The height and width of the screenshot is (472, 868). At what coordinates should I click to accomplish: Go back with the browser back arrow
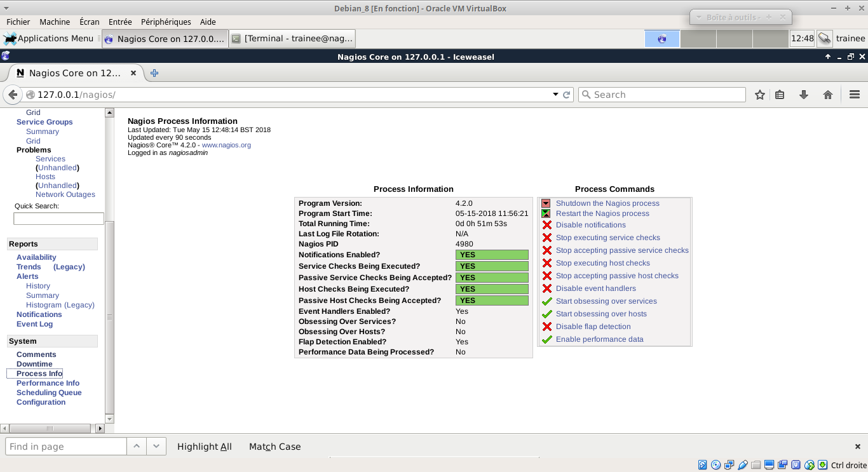click(13, 95)
